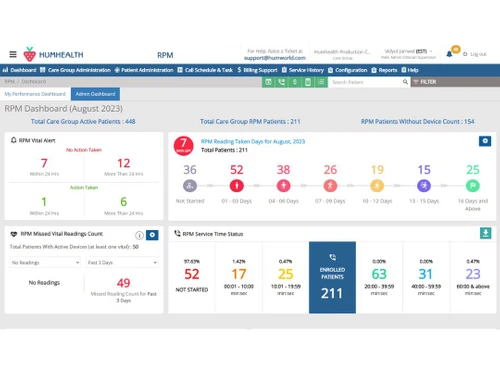Click the 07 - 09 Days coral icon
Viewport: 500px width, 375px height.
pos(330,186)
